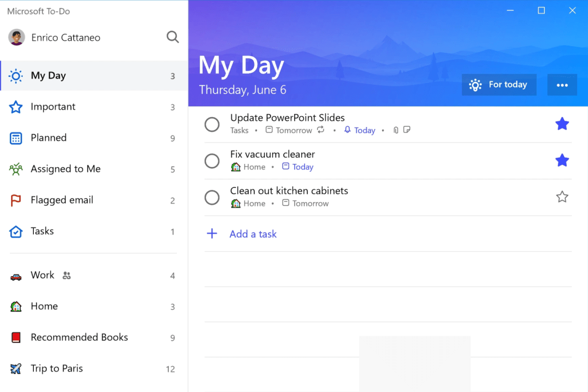Star Clean out kitchen cabinets as important

pyautogui.click(x=562, y=197)
